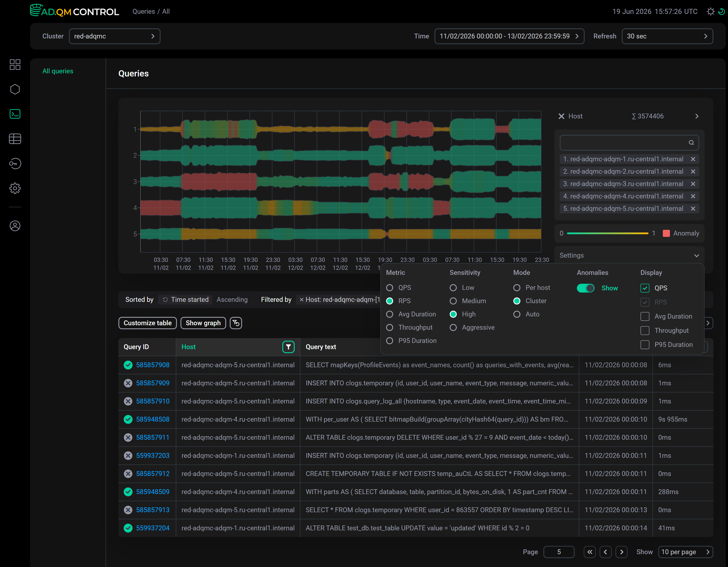Screen dimensions: 728x567
Task: Collapse the Settings expander
Action: point(696,256)
